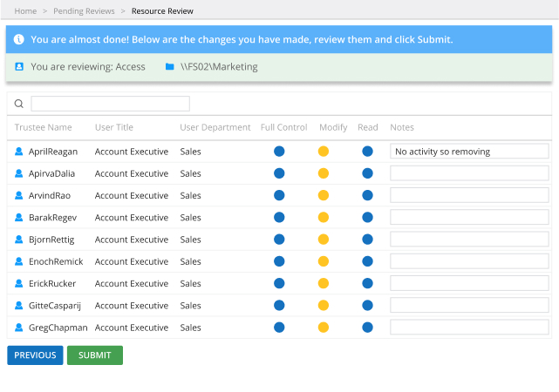Click the info icon in blue banner

tap(19, 40)
